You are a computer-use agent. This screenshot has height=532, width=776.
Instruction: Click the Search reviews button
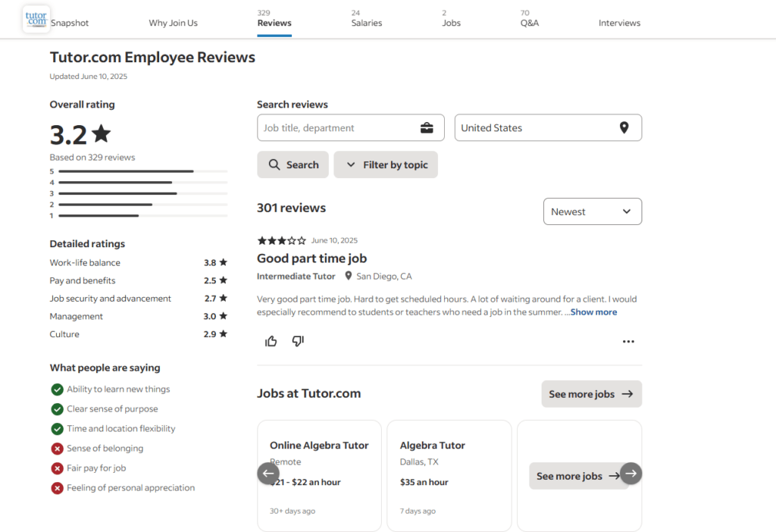click(293, 165)
